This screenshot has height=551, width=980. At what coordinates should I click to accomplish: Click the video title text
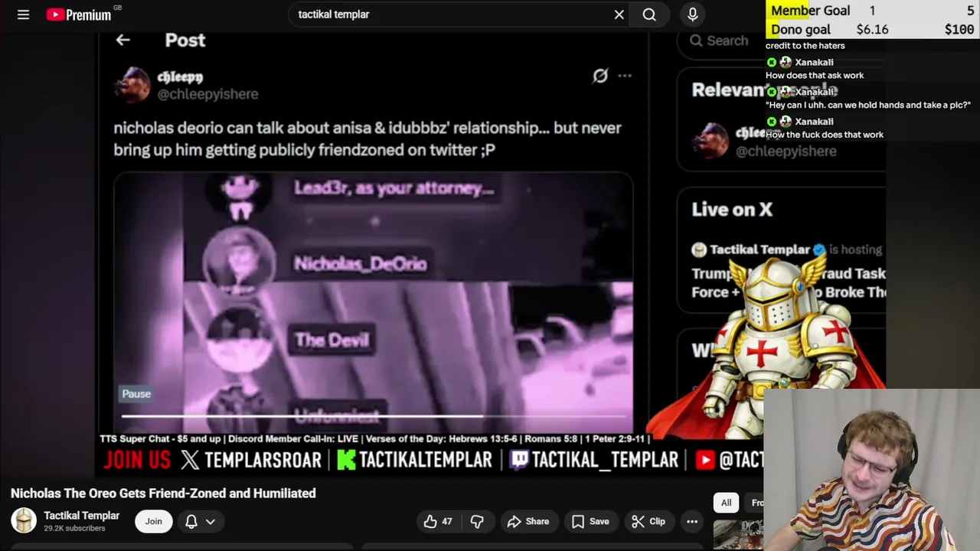[163, 494]
